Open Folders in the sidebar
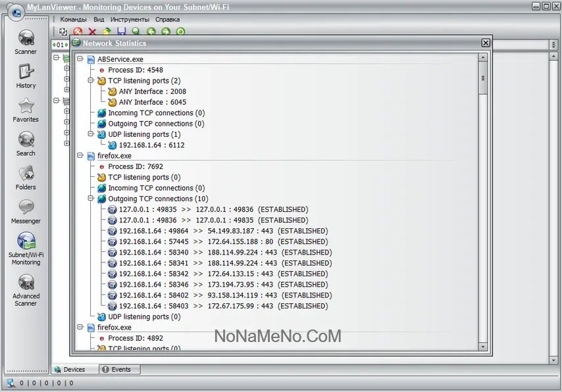 (x=26, y=177)
